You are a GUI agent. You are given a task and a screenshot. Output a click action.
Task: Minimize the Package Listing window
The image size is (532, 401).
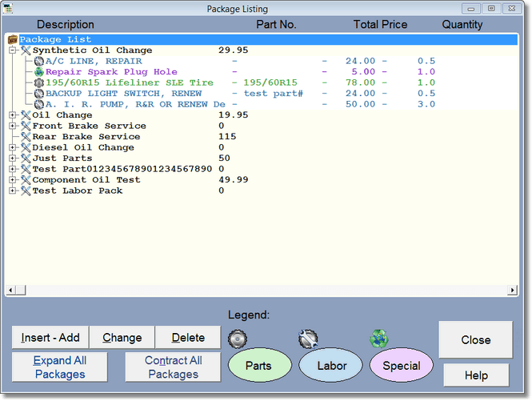tap(471, 9)
